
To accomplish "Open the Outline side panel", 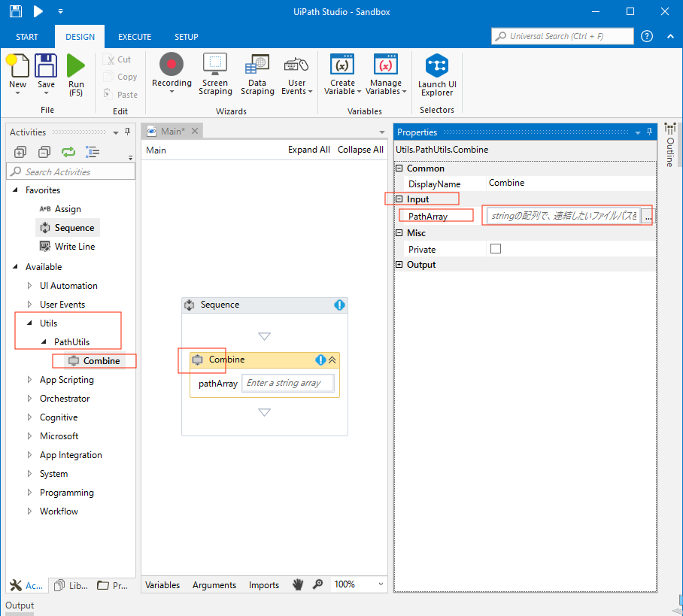I will [670, 145].
